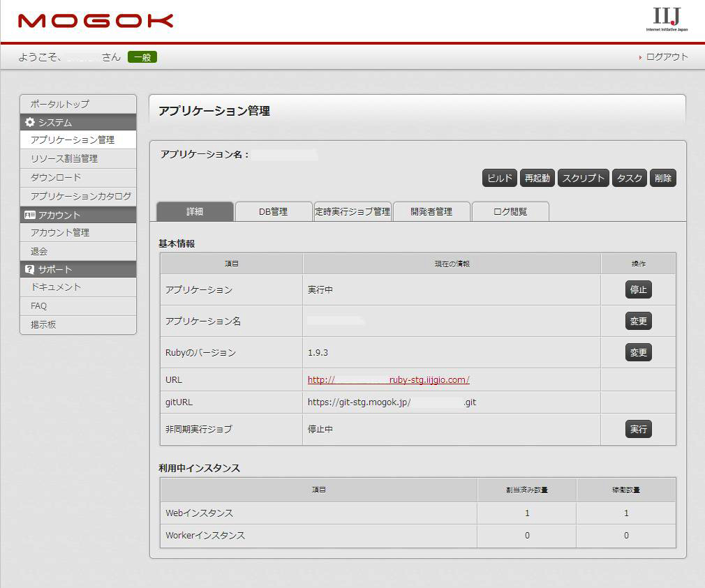Start async job with 実行 button
Viewport: 705px width, 588px height.
(x=638, y=430)
